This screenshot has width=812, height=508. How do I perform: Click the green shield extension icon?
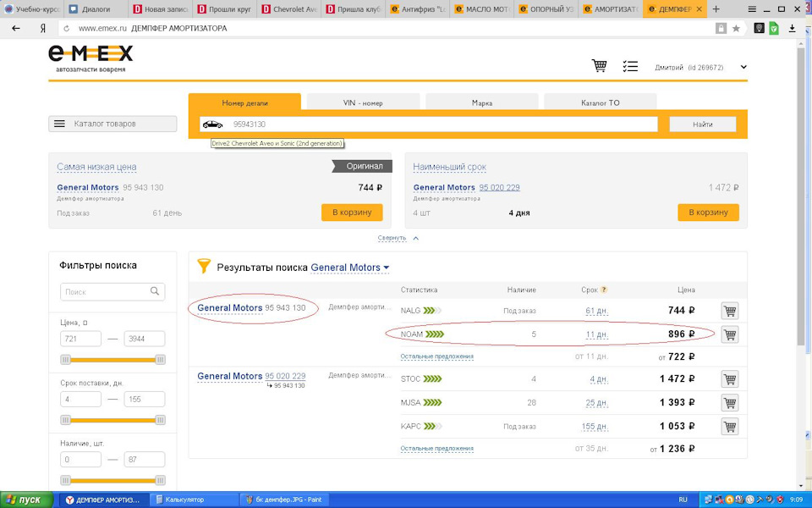coord(774,29)
